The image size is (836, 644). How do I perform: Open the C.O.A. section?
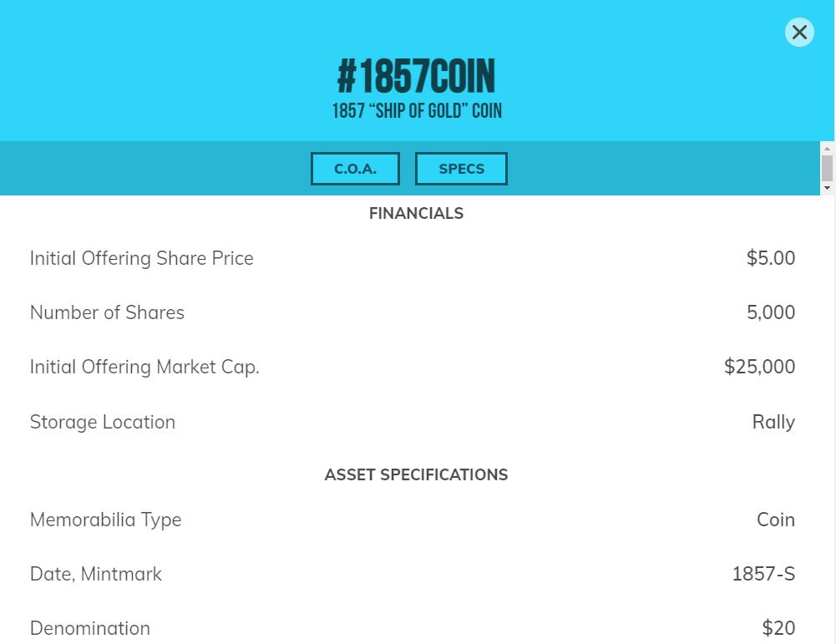[355, 169]
